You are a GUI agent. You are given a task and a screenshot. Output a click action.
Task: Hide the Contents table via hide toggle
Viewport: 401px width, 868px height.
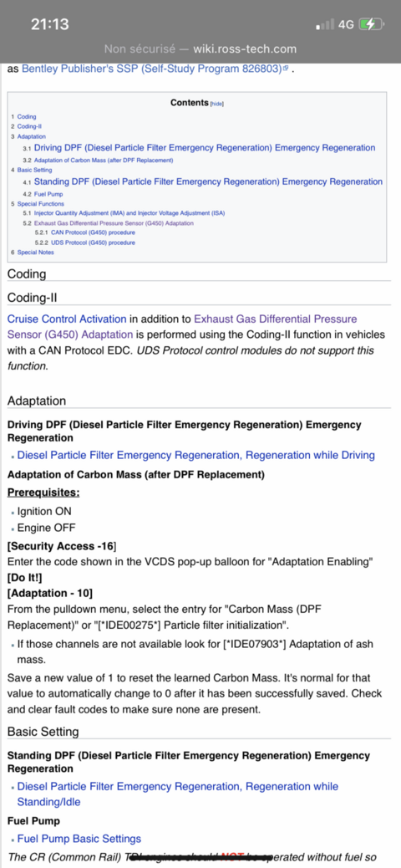[x=217, y=104]
